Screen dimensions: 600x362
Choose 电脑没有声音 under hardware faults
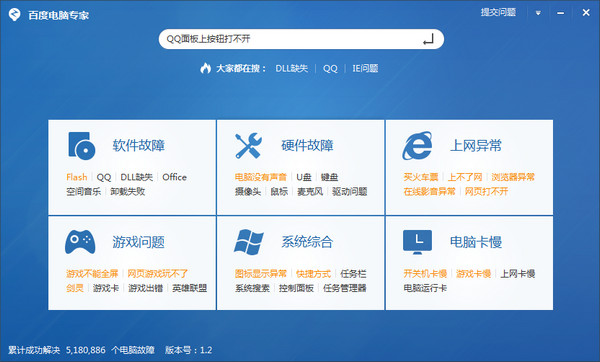(261, 177)
